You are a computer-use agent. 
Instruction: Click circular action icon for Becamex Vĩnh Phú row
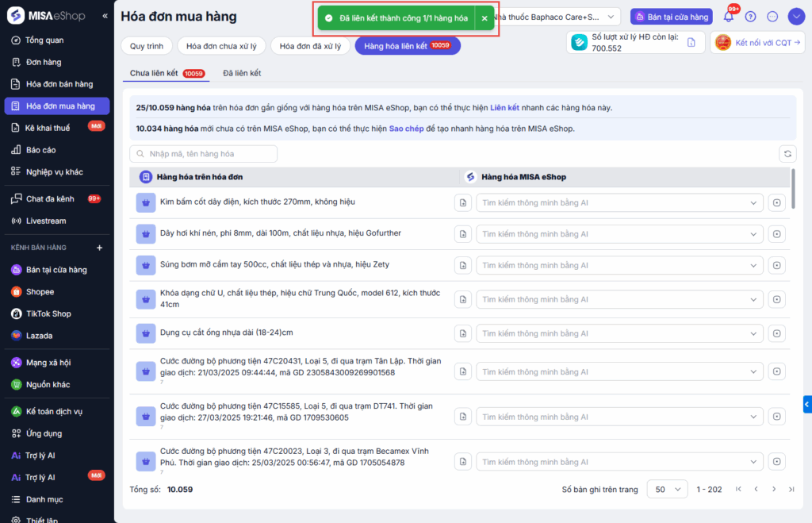(777, 462)
